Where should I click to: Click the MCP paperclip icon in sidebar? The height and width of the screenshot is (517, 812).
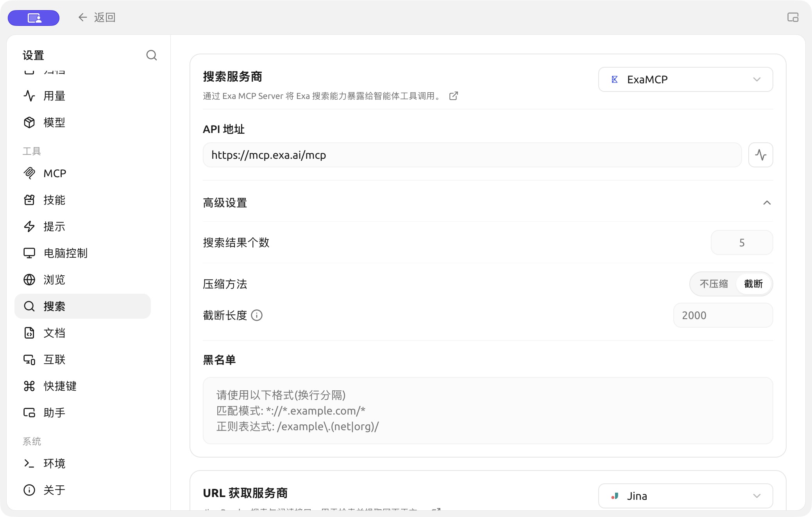[x=29, y=173]
